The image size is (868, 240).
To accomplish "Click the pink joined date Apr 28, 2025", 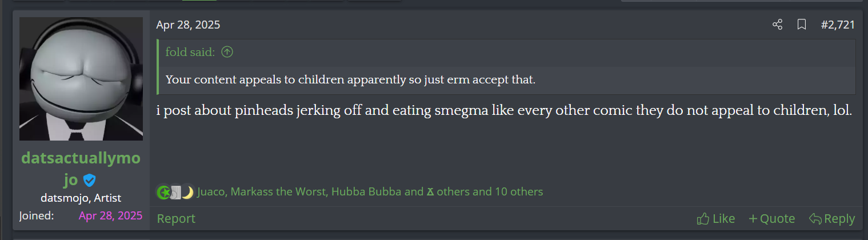I will [x=110, y=216].
